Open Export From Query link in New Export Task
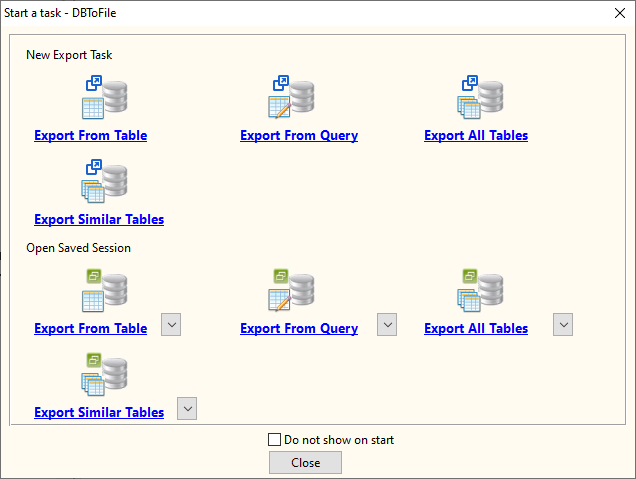 pos(299,135)
